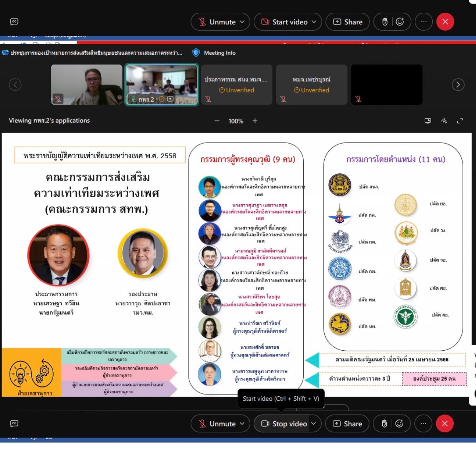This screenshot has width=476, height=451.
Task: Expand the dropdown arrow beside Stop video
Action: coord(314,424)
